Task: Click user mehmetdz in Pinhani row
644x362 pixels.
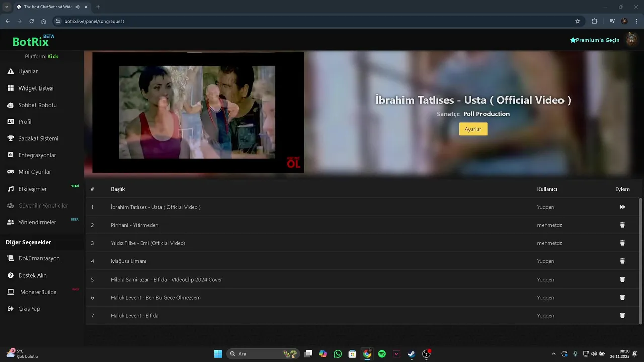Action: (x=550, y=225)
